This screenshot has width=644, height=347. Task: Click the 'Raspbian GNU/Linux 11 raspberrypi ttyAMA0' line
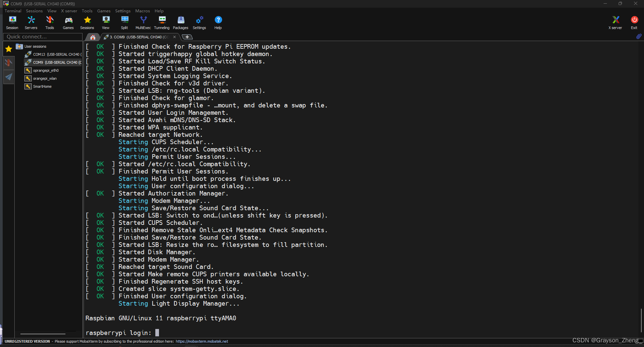161,318
